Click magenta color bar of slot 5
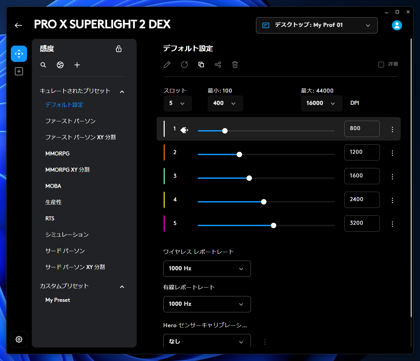This screenshot has width=420, height=361. point(164,223)
